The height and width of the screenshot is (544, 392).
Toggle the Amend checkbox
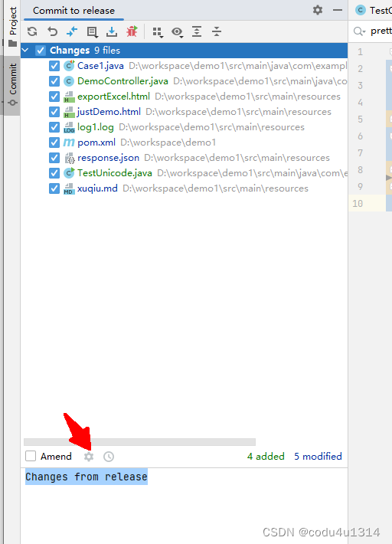coord(31,456)
